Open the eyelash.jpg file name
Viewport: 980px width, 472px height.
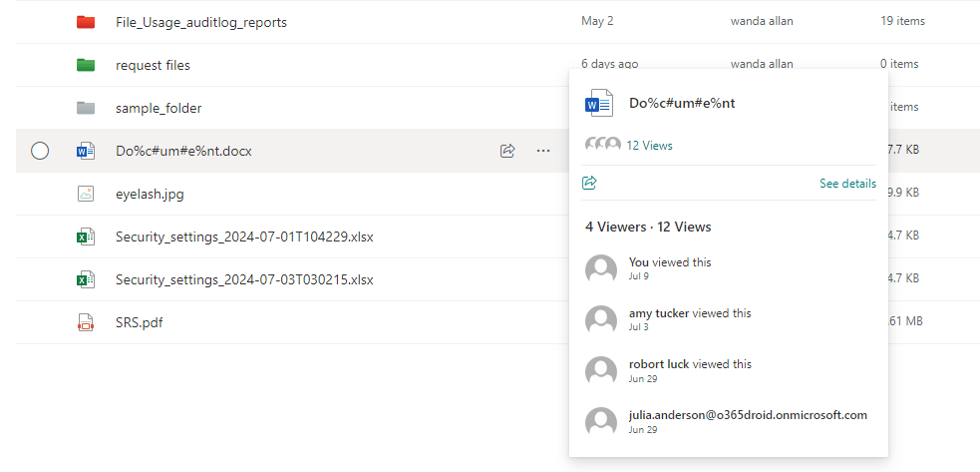click(151, 194)
